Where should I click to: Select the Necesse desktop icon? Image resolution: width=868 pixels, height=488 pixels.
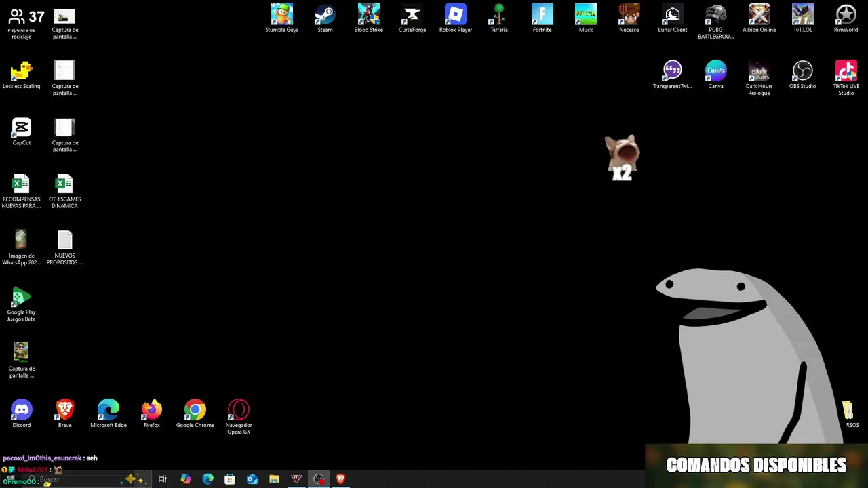[x=629, y=18]
